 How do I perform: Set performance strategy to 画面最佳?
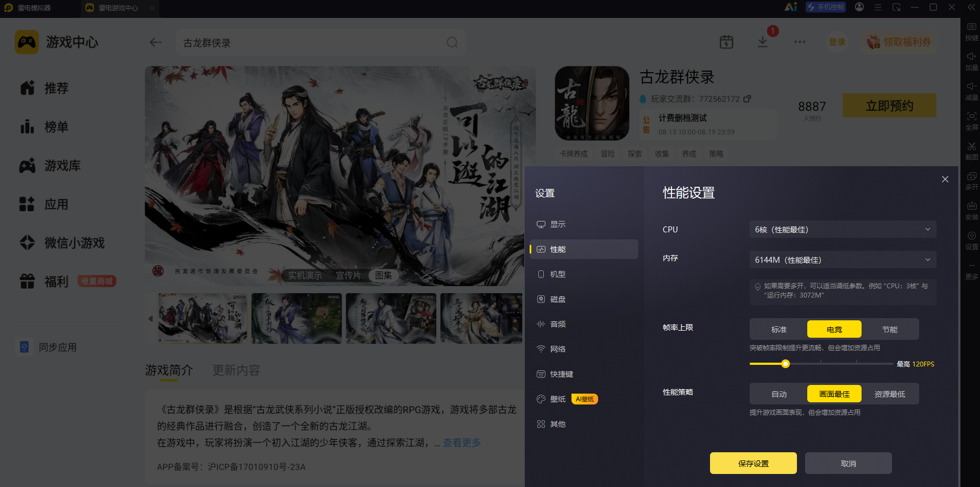click(834, 394)
